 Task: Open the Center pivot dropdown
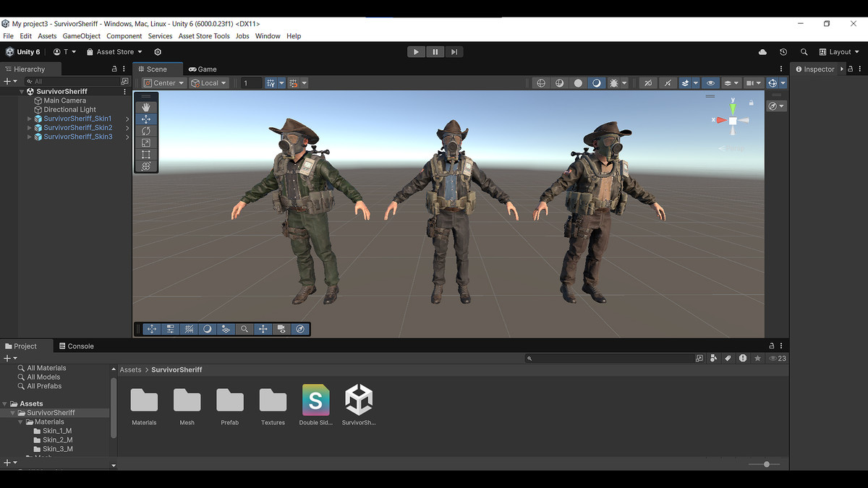click(164, 83)
